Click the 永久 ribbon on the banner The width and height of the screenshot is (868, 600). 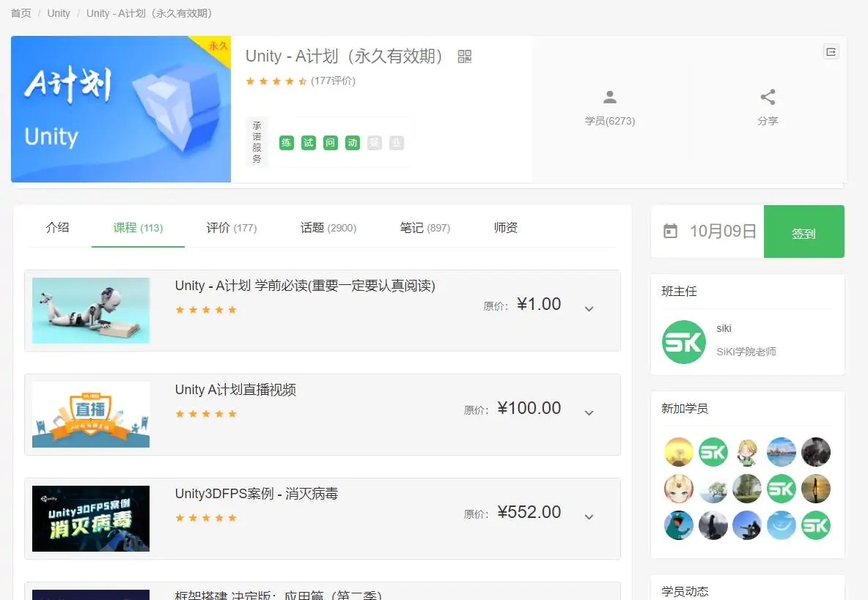[217, 46]
